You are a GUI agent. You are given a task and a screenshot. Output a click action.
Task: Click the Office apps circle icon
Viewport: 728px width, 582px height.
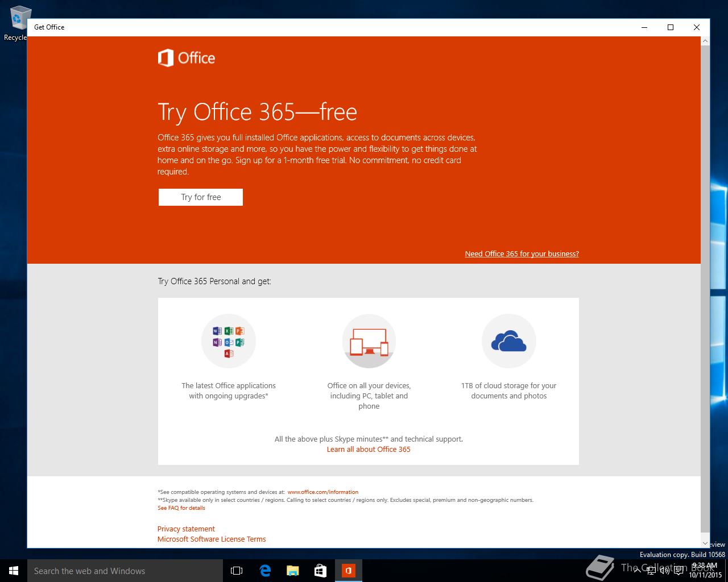click(229, 341)
